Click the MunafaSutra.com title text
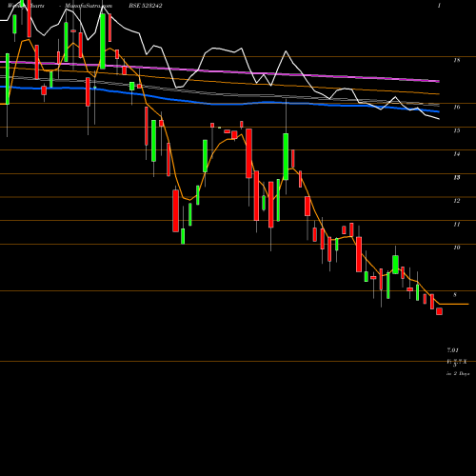 89,6
